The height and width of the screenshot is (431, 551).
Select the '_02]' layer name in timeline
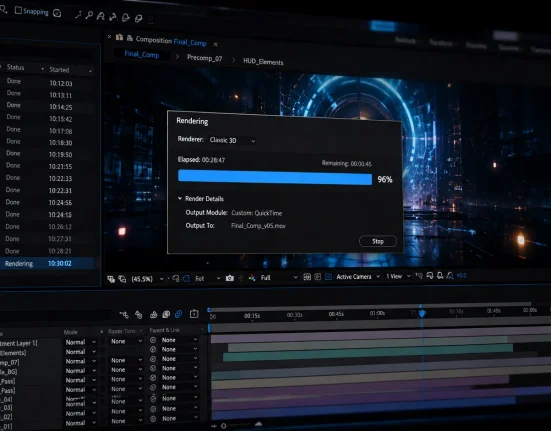(x=6, y=417)
